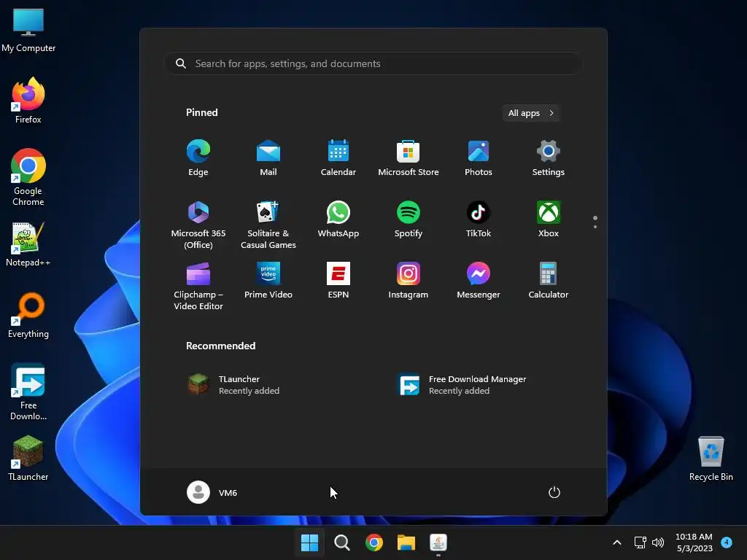Launch Prime Video
Screen dimensions: 747x560
[x=268, y=281]
